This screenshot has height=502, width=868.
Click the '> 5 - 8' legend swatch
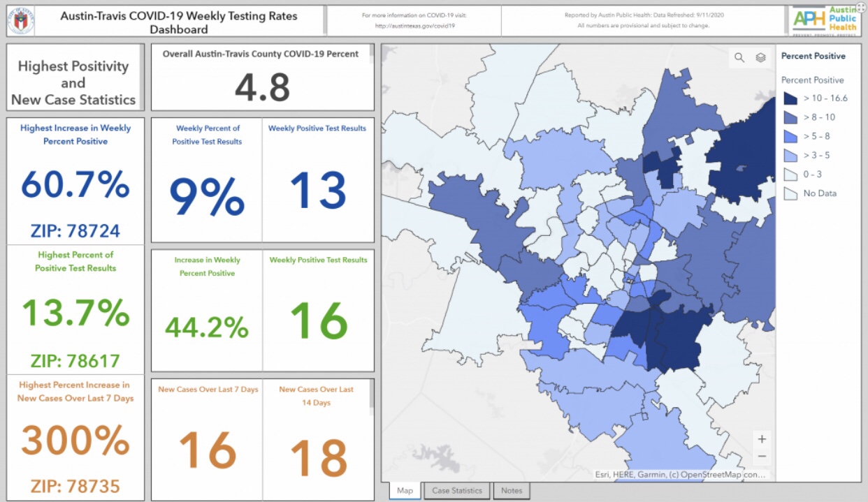[790, 136]
